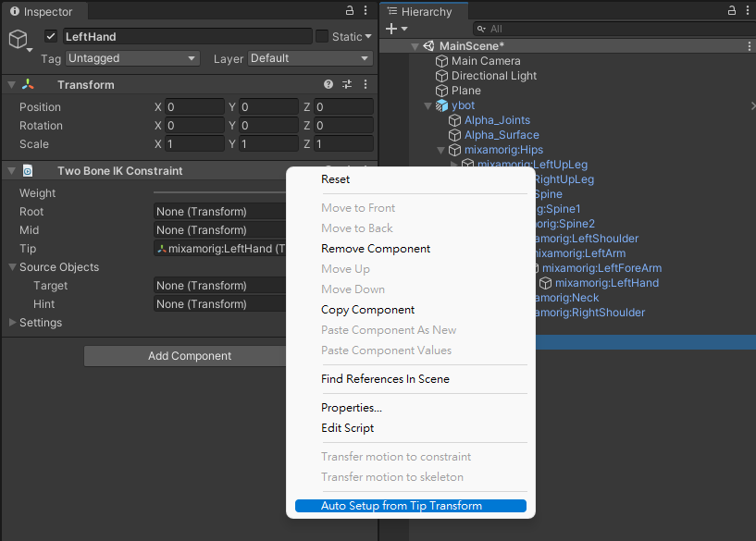Open the Inspector panel's three-dot menu
756x541 pixels.
pyautogui.click(x=366, y=10)
